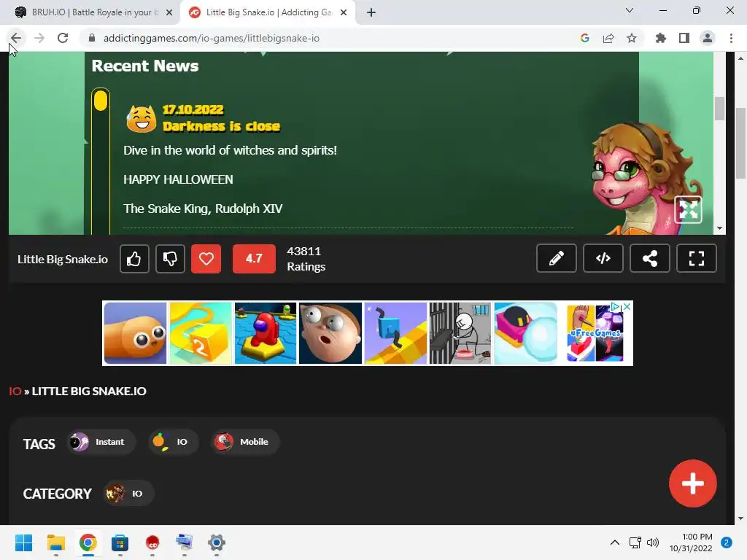The width and height of the screenshot is (747, 560).
Task: Click the snowball game ad thumbnail
Action: (x=525, y=332)
